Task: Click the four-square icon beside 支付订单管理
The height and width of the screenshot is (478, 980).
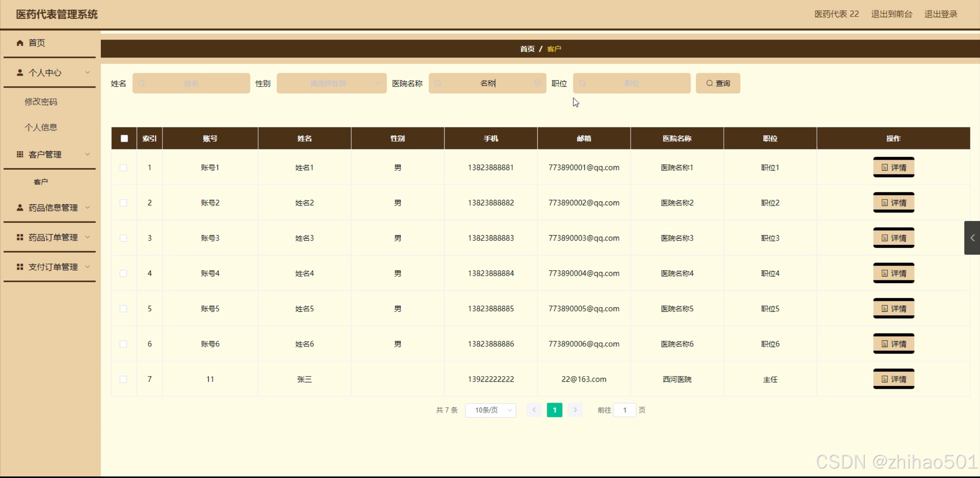Action: pyautogui.click(x=20, y=267)
